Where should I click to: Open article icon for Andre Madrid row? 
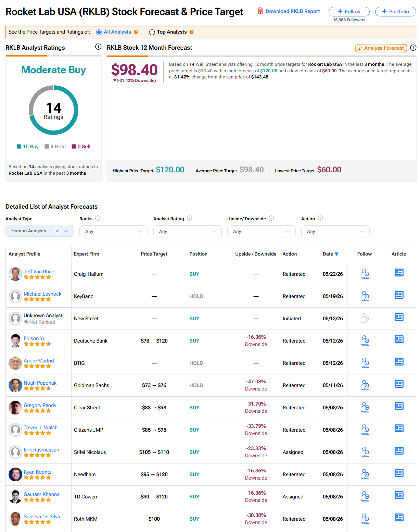click(x=399, y=362)
